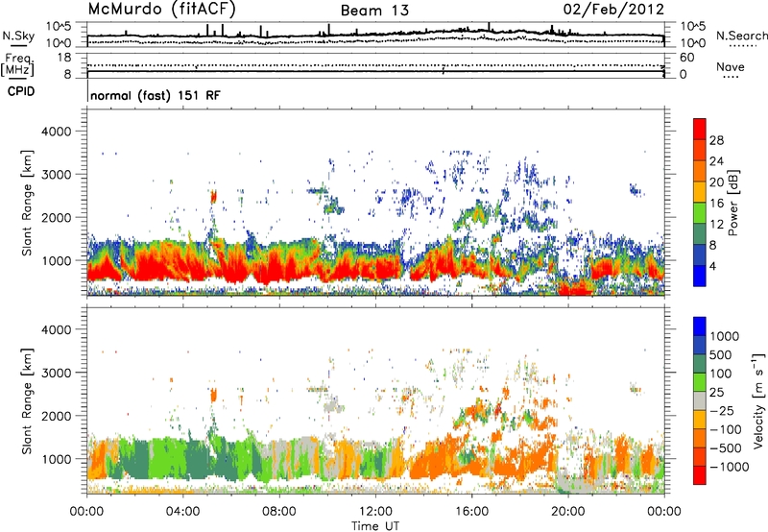Pick the gray Velocity segment between -25 and 25
768x532 pixels.
pyautogui.click(x=700, y=400)
